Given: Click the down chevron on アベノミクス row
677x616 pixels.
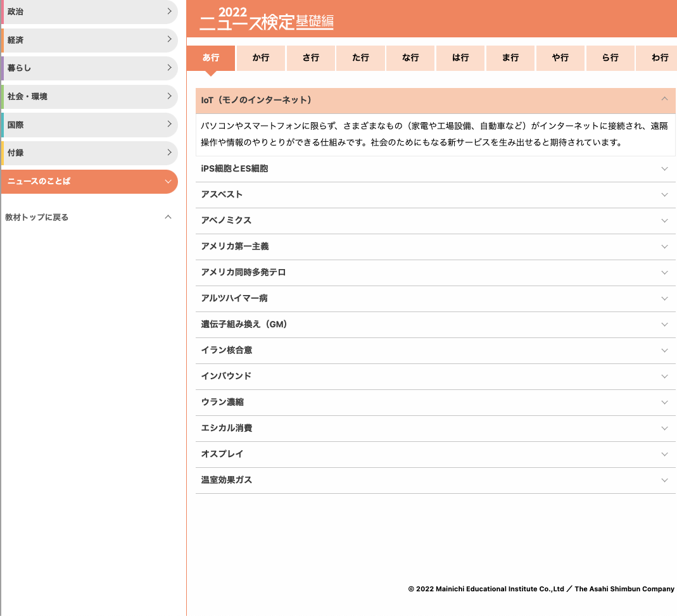Looking at the screenshot, I should point(664,220).
